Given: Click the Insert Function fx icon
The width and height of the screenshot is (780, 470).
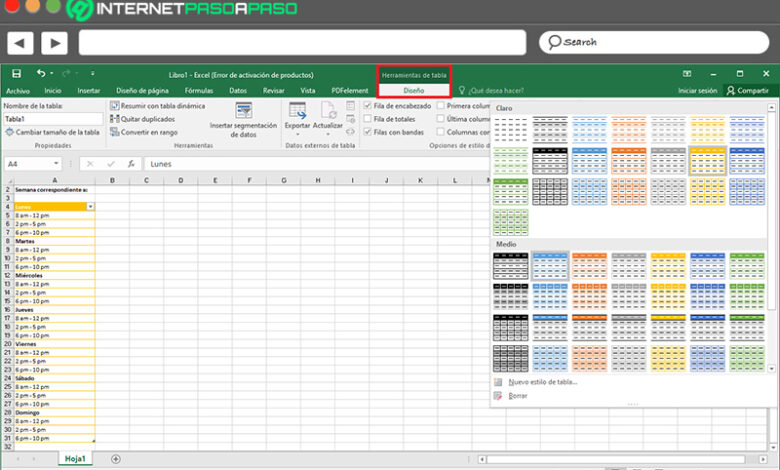Looking at the screenshot, I should (x=131, y=164).
